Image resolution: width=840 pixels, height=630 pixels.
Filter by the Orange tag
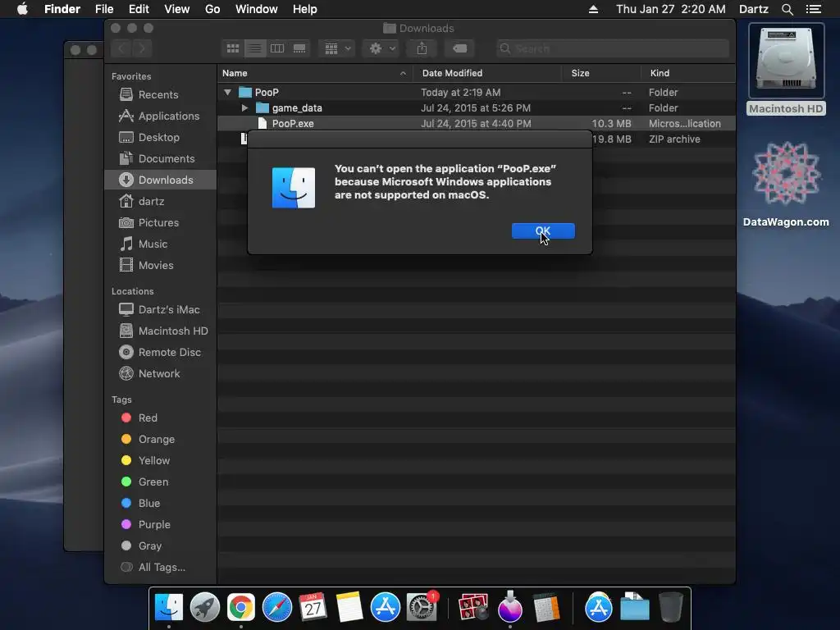[161, 440]
